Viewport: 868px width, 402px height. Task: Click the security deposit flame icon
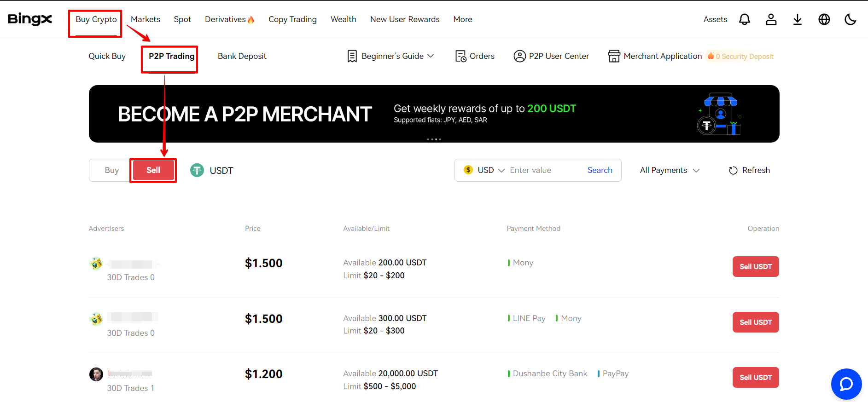pyautogui.click(x=711, y=56)
